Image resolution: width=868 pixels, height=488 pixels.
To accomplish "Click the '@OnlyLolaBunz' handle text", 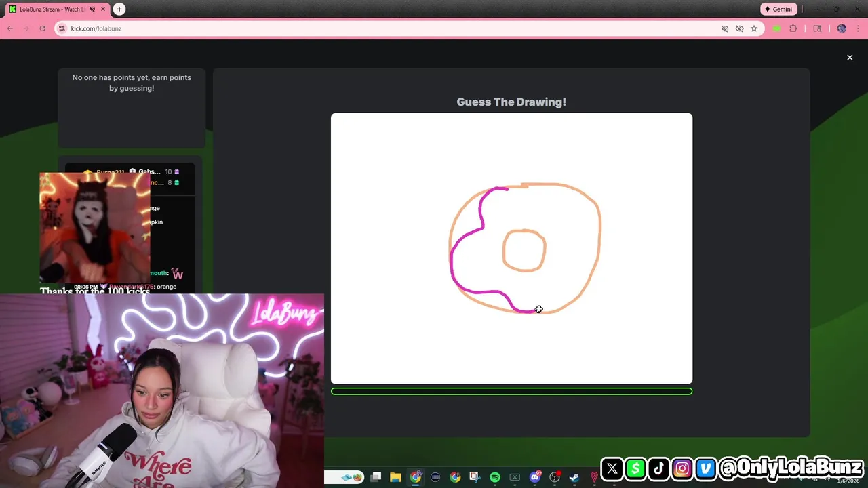I will point(791,468).
